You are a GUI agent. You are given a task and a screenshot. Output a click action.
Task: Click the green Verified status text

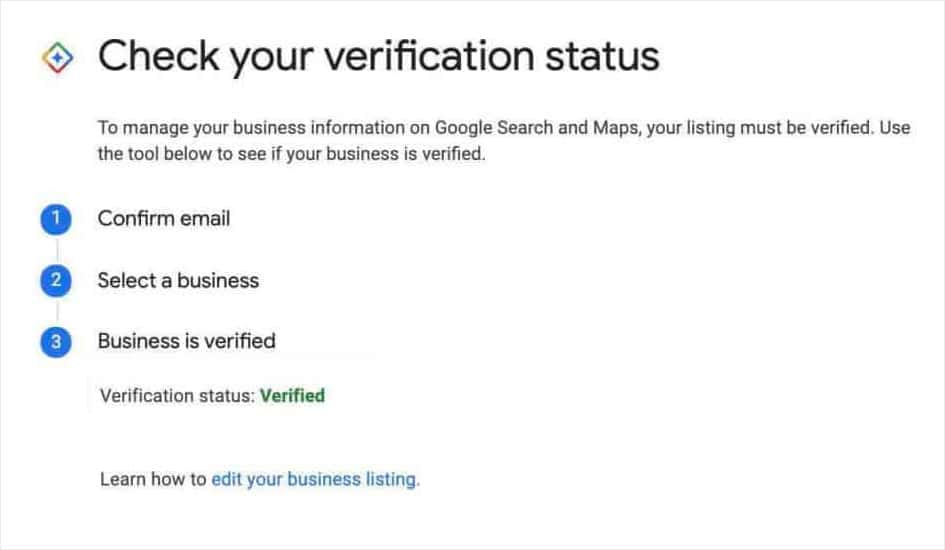pos(292,396)
